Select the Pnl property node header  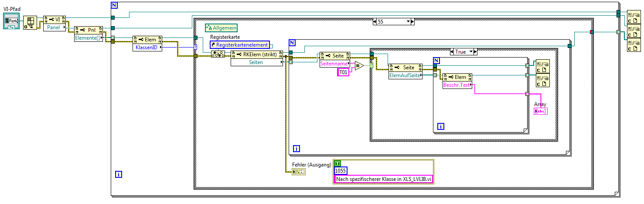pyautogui.click(x=89, y=30)
